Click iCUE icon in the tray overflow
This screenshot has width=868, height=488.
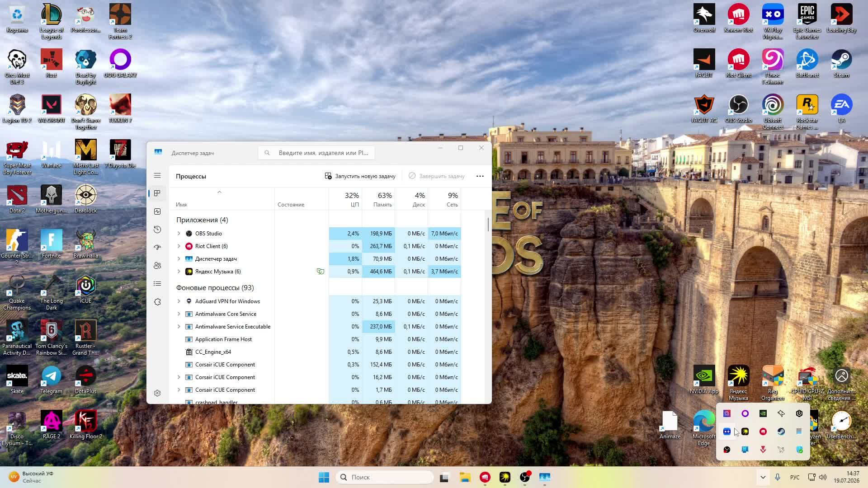[x=799, y=413]
